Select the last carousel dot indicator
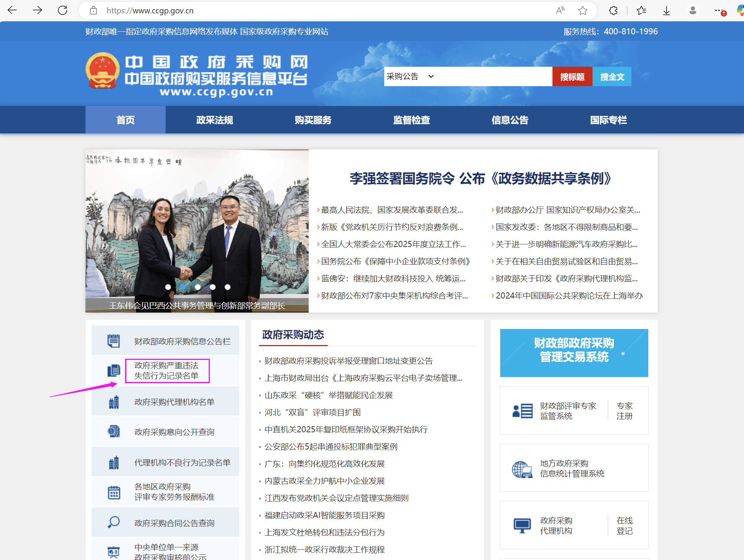The image size is (744, 560). 227,287
